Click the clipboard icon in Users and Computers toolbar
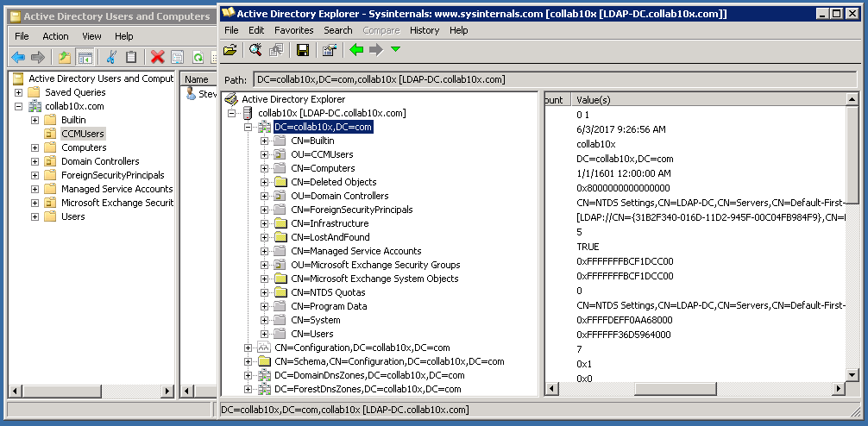This screenshot has width=868, height=426. (131, 56)
